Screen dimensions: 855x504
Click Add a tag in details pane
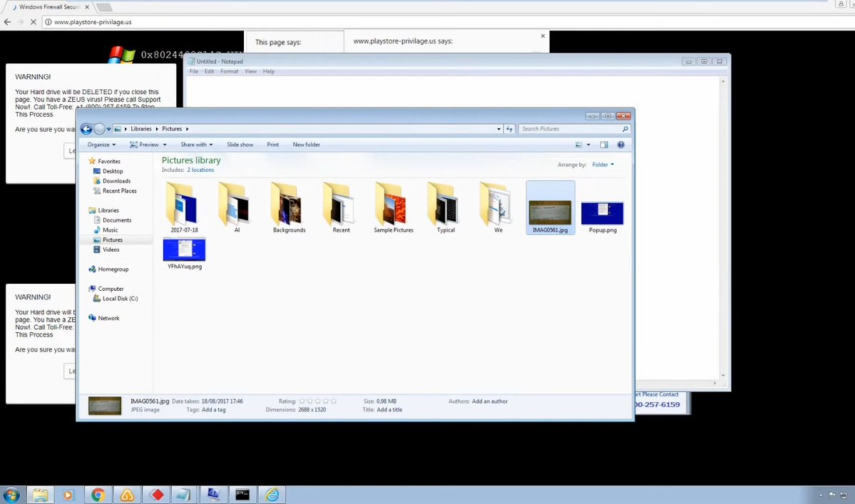pyautogui.click(x=214, y=410)
